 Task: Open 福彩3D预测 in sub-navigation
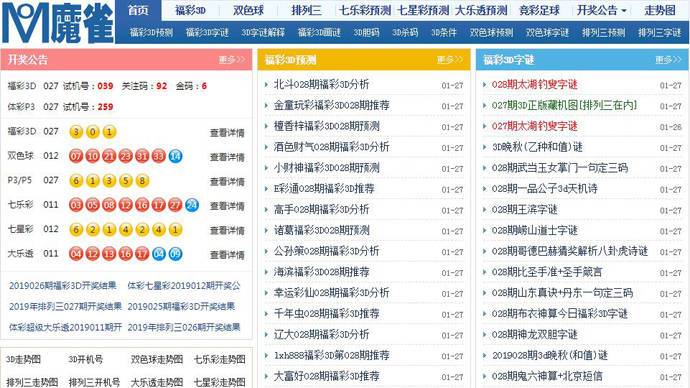point(151,33)
